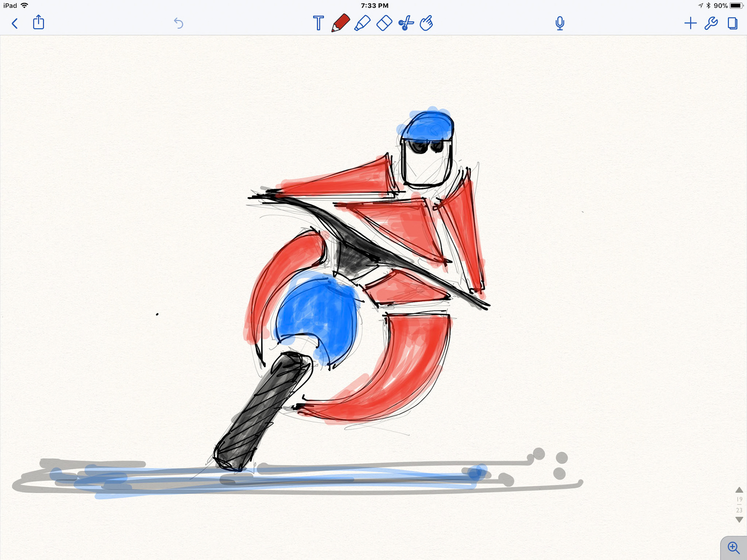Undo the last stroke
The width and height of the screenshot is (747, 560).
(179, 23)
